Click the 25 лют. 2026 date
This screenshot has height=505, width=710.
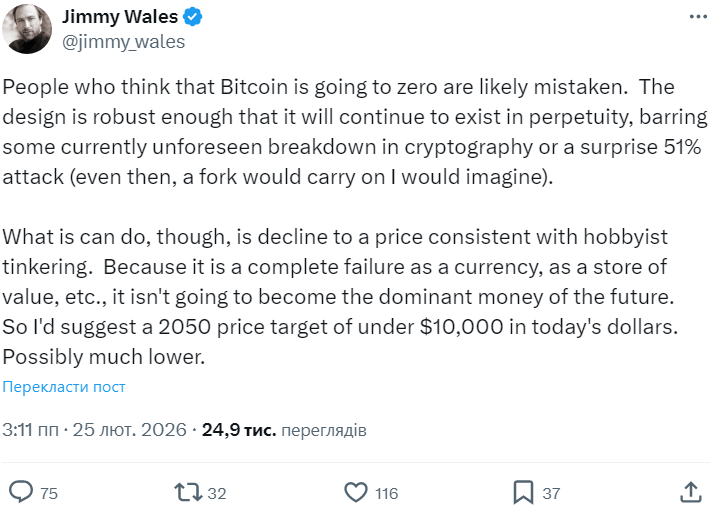click(130, 431)
